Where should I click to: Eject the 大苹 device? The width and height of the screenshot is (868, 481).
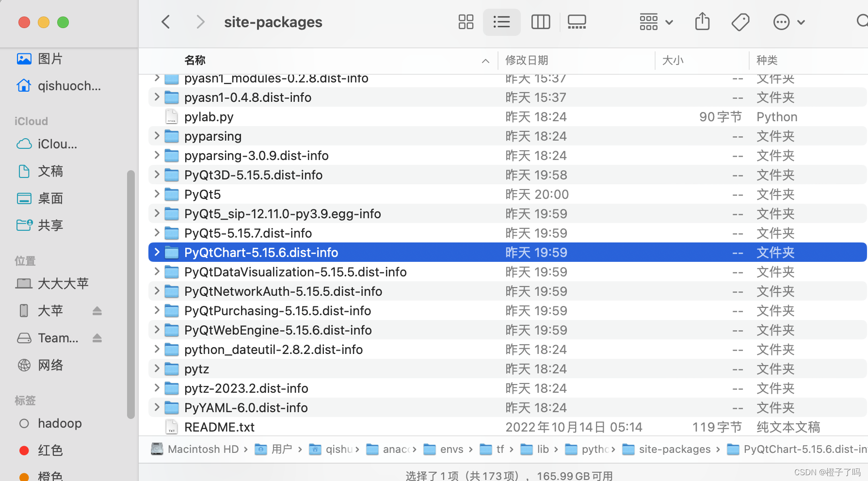pos(97,311)
